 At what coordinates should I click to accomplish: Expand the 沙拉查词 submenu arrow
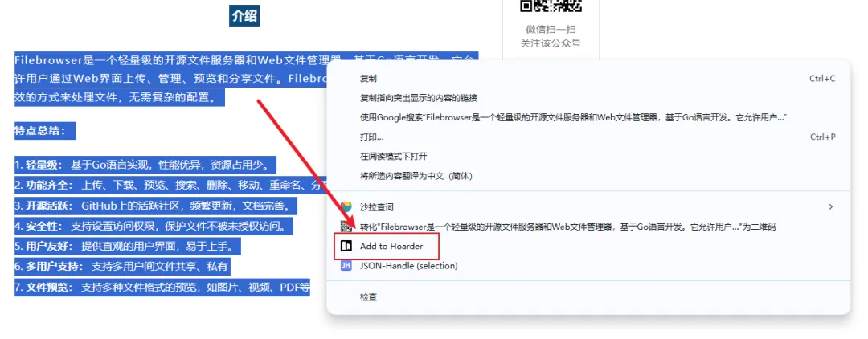(830, 206)
